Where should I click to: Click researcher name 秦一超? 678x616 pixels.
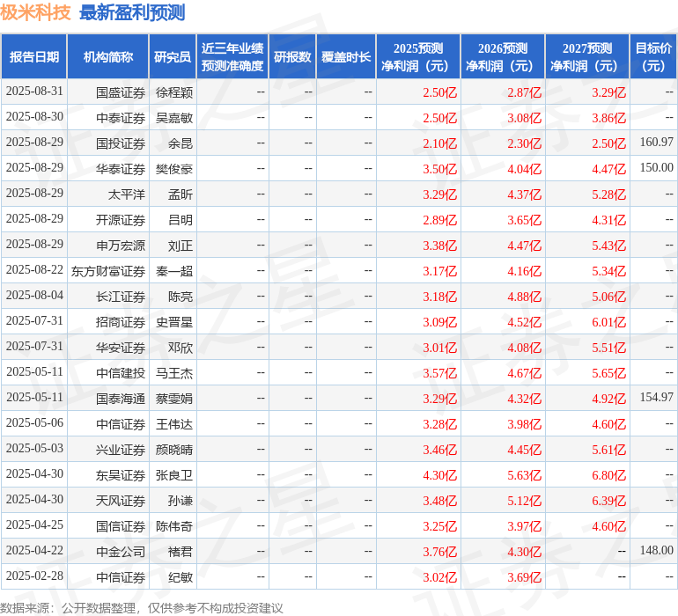pyautogui.click(x=174, y=271)
